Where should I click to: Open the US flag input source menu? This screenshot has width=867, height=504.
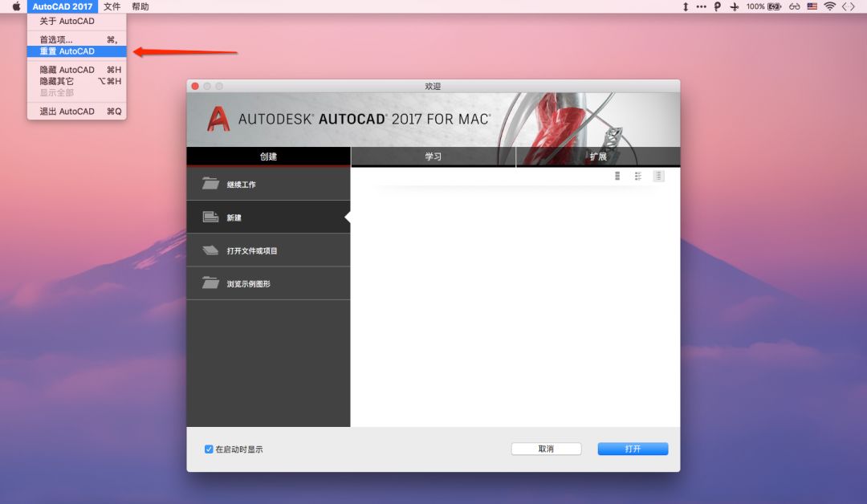[812, 6]
